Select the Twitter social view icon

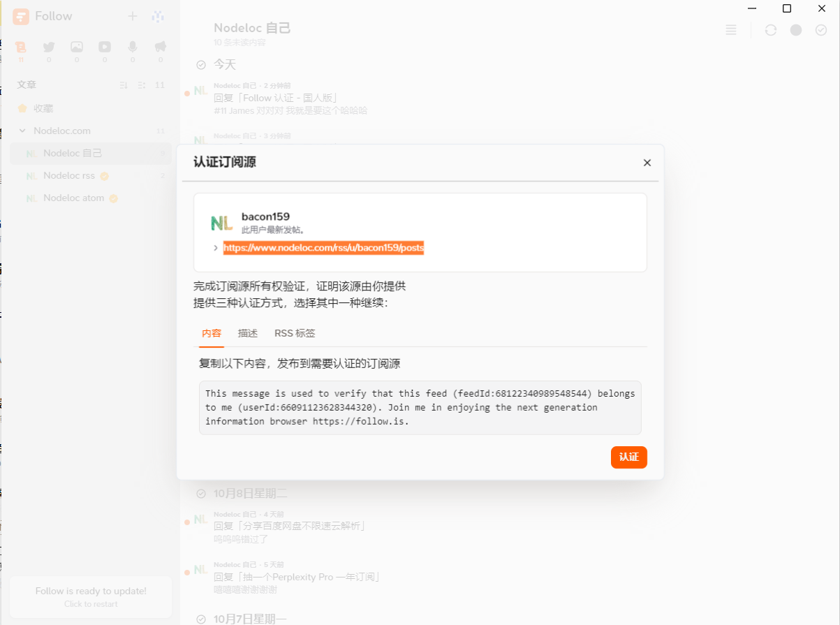[x=49, y=47]
